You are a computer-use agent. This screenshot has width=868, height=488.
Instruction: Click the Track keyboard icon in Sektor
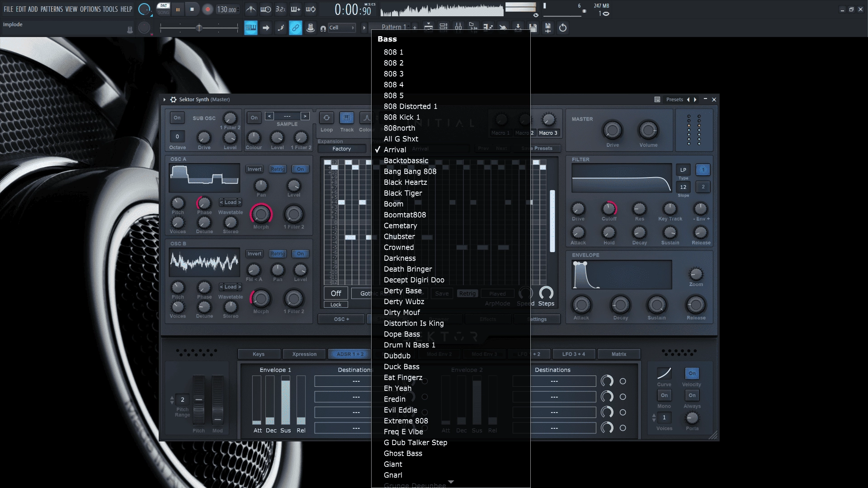click(x=347, y=118)
